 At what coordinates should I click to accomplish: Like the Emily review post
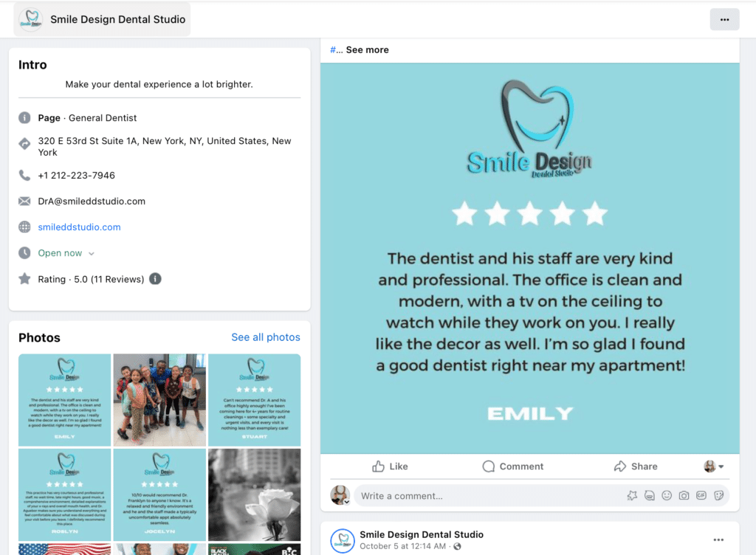[390, 466]
